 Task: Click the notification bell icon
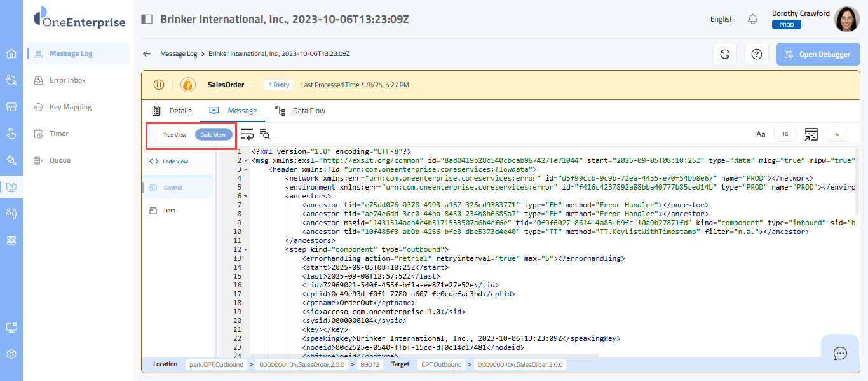tap(753, 19)
